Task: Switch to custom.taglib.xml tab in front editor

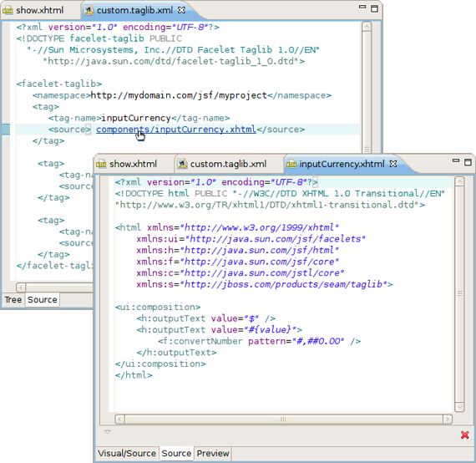Action: pyautogui.click(x=228, y=165)
